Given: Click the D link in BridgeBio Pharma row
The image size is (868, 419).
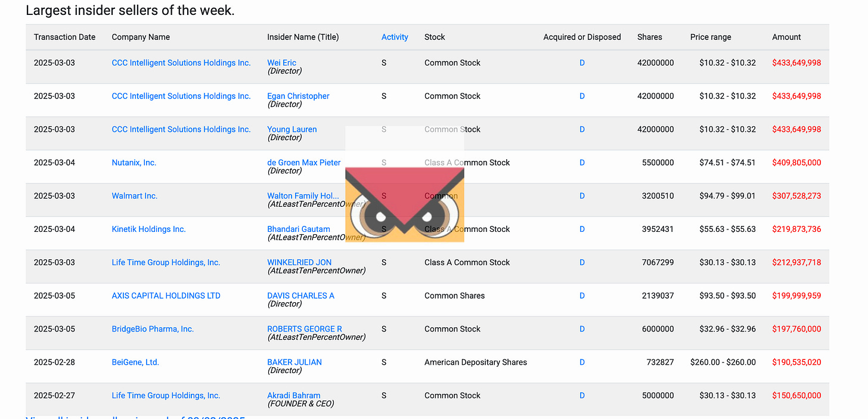Looking at the screenshot, I should coord(582,329).
